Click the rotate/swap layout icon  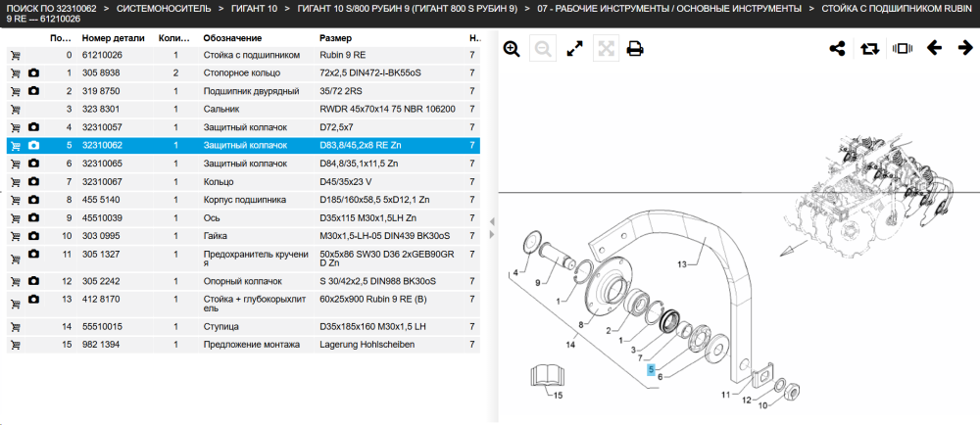pos(869,49)
